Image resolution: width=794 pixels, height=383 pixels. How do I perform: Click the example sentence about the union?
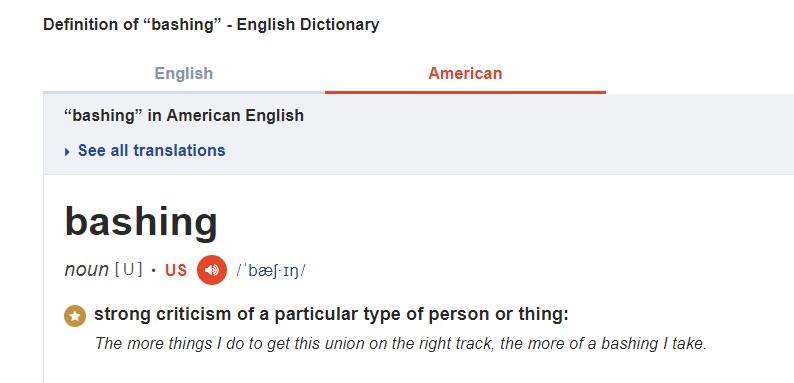click(401, 343)
